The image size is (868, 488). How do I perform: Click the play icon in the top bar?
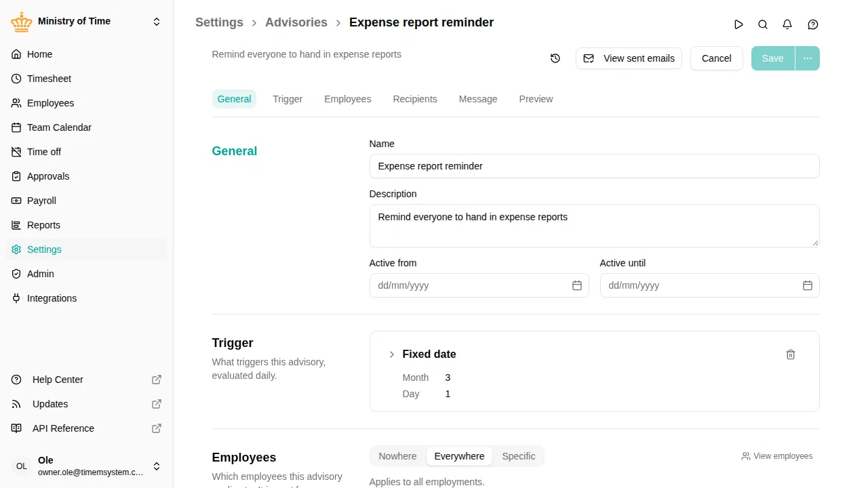(x=738, y=24)
